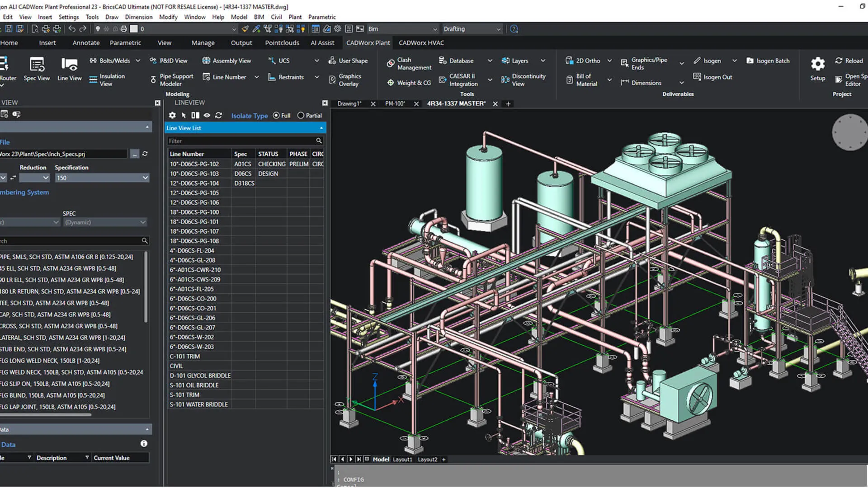This screenshot has height=488, width=868.
Task: Open the Plant menu
Action: pyautogui.click(x=295, y=17)
